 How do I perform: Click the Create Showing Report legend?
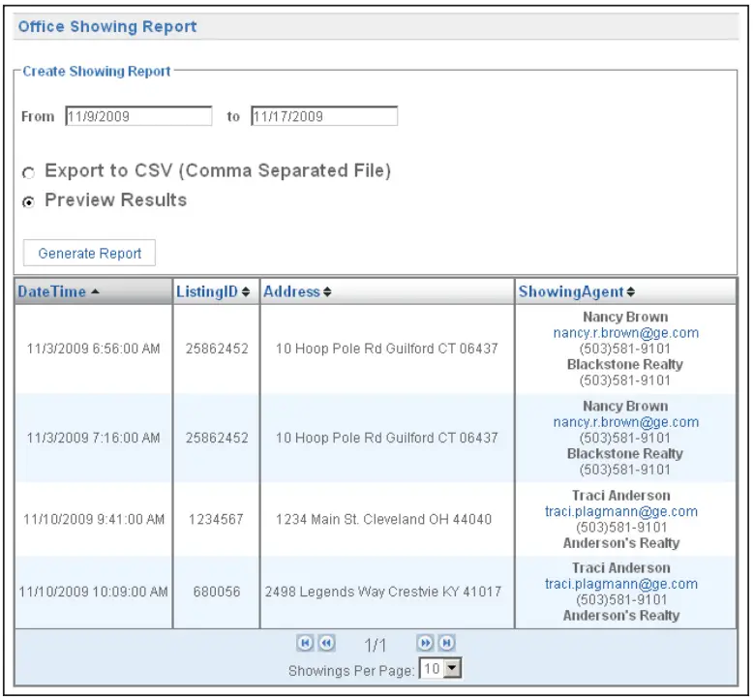pyautogui.click(x=97, y=71)
